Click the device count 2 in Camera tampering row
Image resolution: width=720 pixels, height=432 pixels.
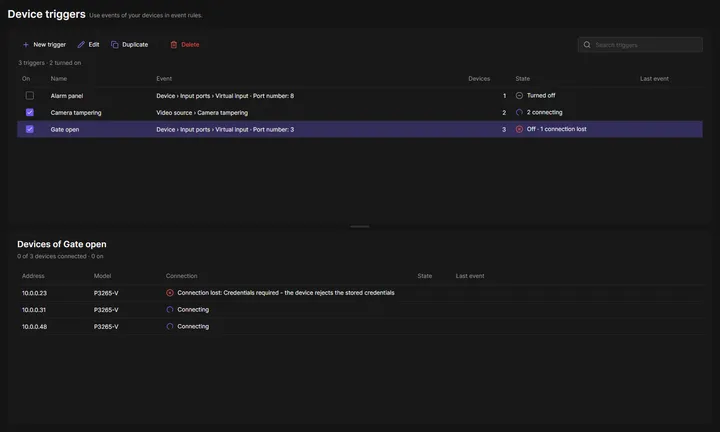(504, 112)
